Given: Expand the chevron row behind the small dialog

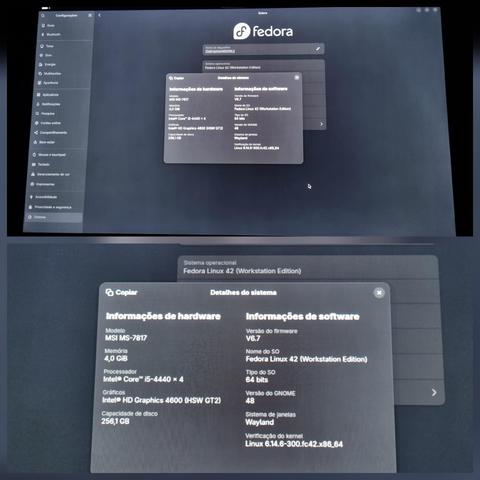Looking at the screenshot, I should pyautogui.click(x=322, y=124).
